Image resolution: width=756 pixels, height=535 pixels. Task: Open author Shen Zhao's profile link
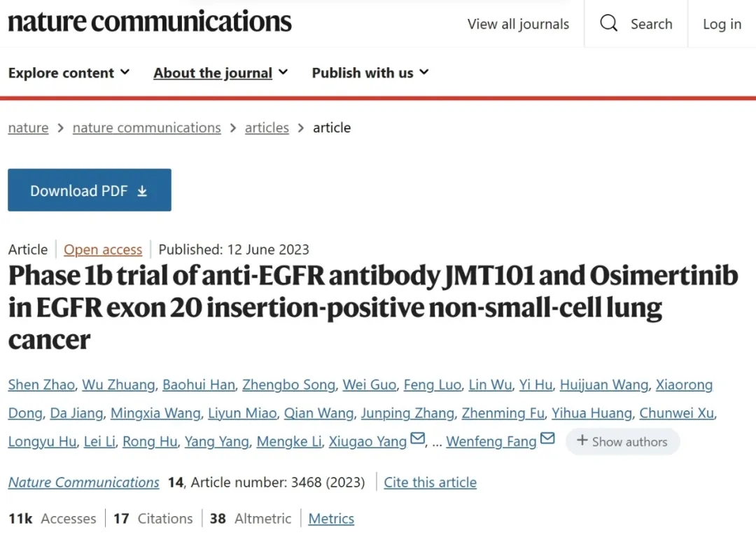click(x=41, y=384)
